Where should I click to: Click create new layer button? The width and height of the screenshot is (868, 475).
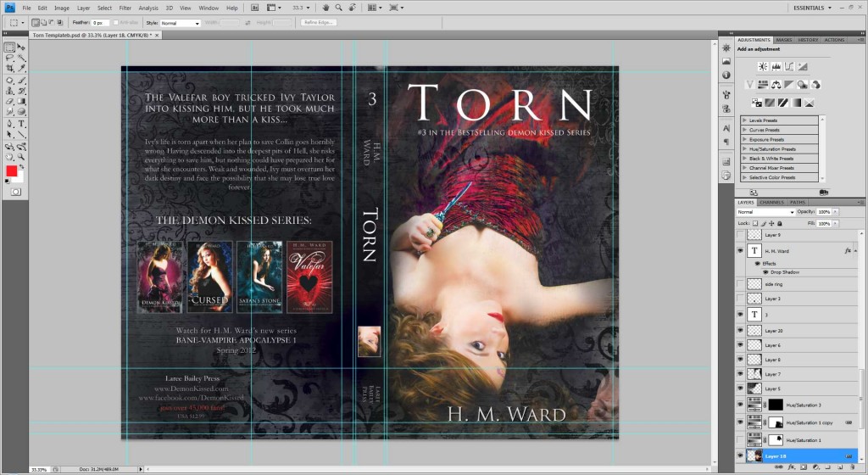[840, 468]
